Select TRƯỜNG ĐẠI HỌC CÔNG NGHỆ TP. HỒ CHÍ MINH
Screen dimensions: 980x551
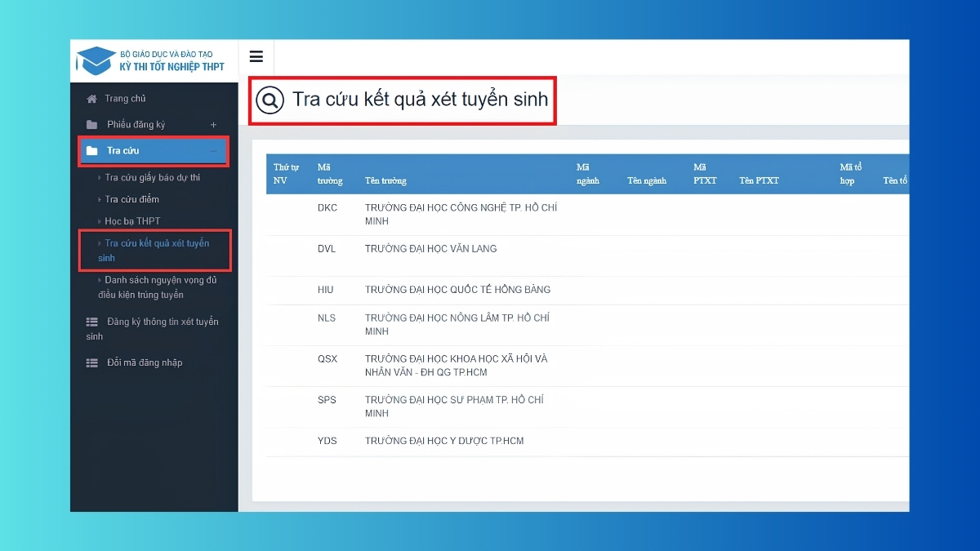(x=461, y=215)
